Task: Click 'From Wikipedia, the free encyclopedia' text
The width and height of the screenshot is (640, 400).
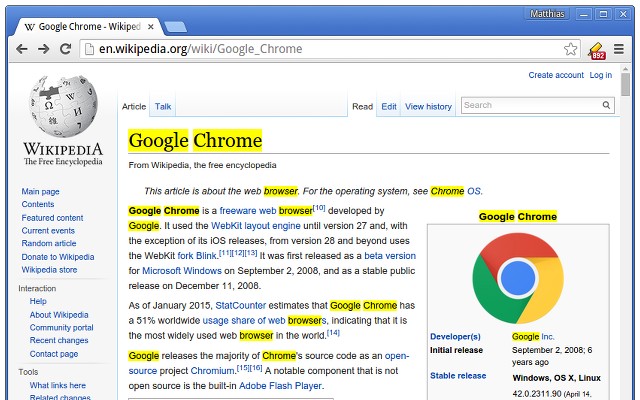Action: [202, 165]
